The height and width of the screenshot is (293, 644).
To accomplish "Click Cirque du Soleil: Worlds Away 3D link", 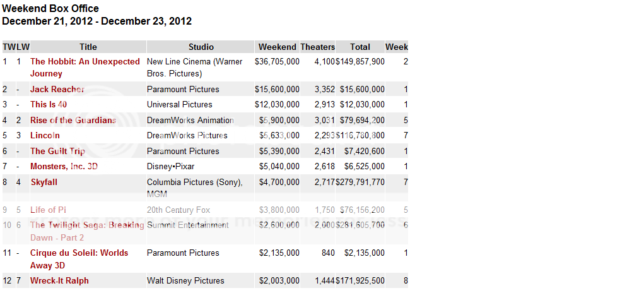I will point(79,253).
